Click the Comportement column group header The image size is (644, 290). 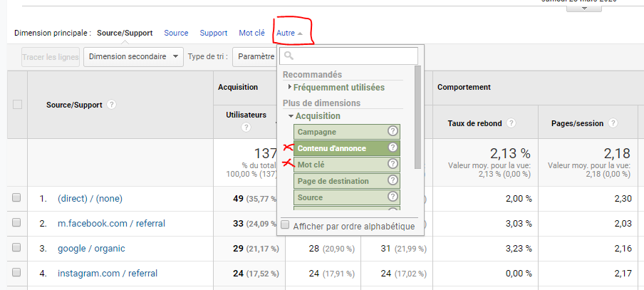click(x=464, y=87)
